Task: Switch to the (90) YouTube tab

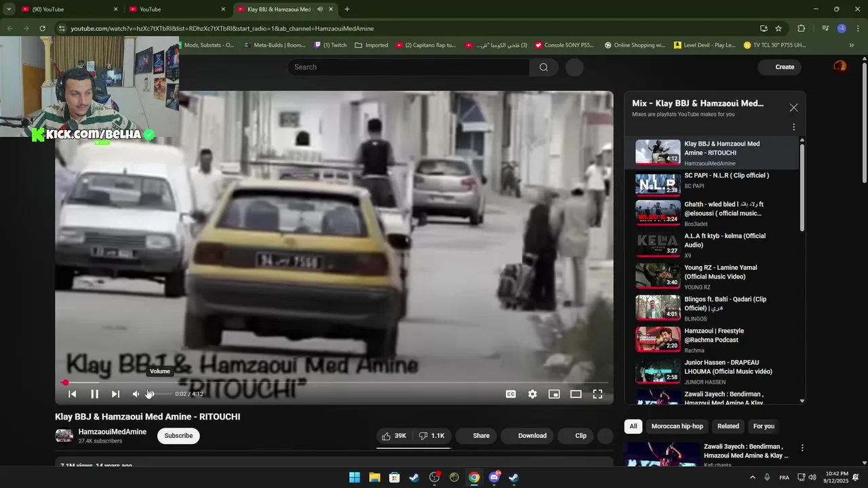Action: tap(69, 9)
